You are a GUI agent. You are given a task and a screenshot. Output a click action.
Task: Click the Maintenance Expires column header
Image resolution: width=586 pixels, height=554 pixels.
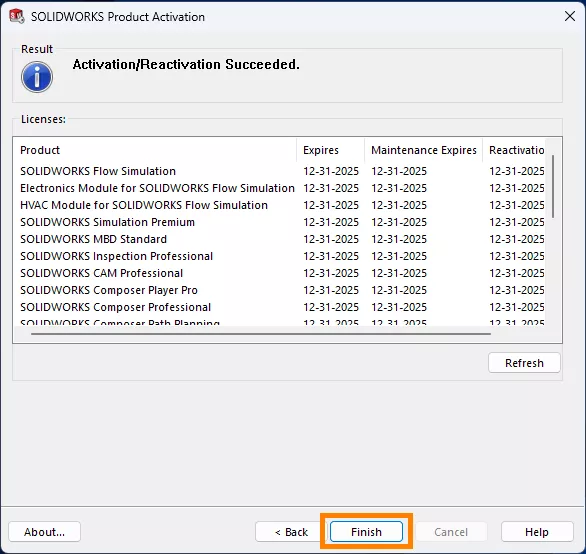coord(423,150)
